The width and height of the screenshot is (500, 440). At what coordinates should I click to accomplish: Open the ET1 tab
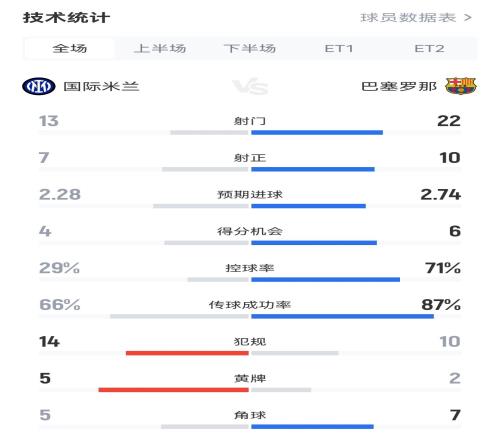click(339, 48)
